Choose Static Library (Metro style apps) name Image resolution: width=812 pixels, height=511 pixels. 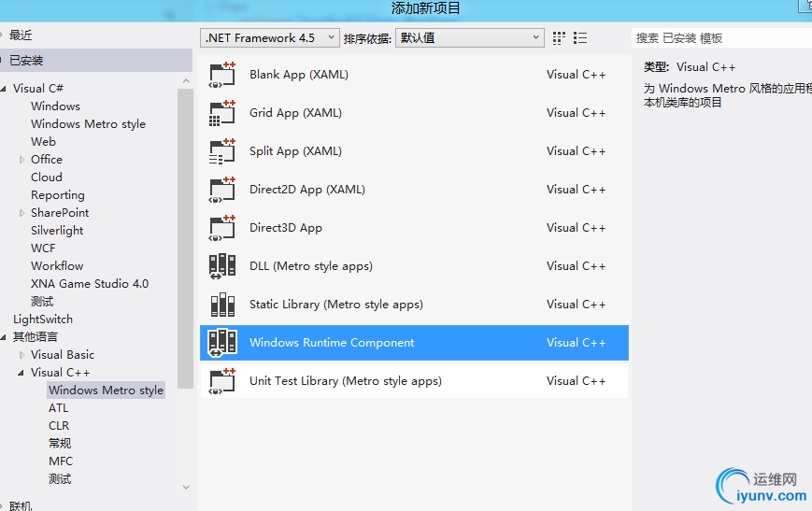336,305
